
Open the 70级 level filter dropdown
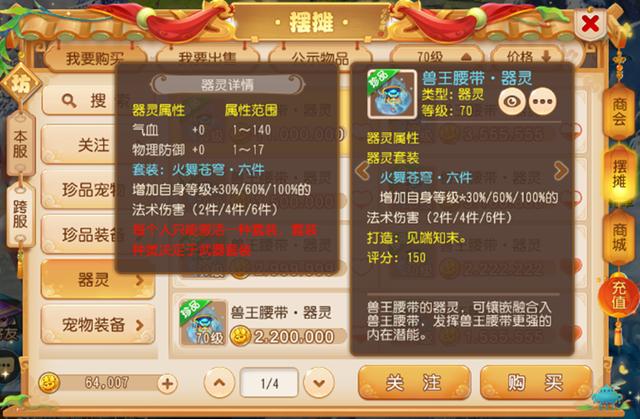pyautogui.click(x=437, y=57)
